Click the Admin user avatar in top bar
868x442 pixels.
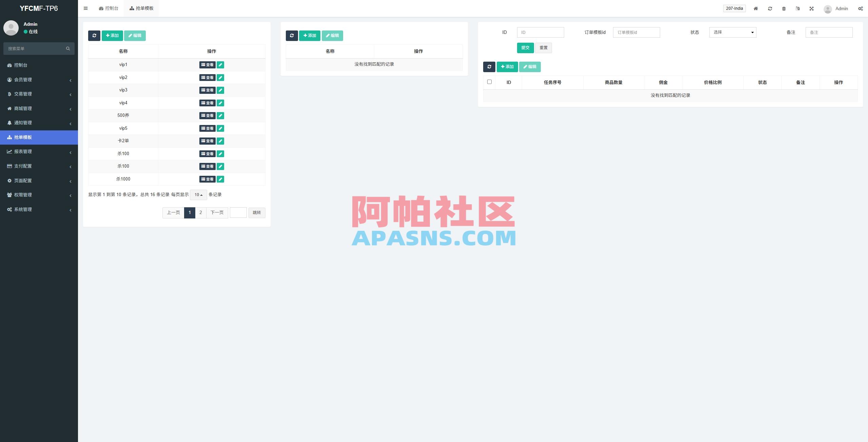click(828, 8)
